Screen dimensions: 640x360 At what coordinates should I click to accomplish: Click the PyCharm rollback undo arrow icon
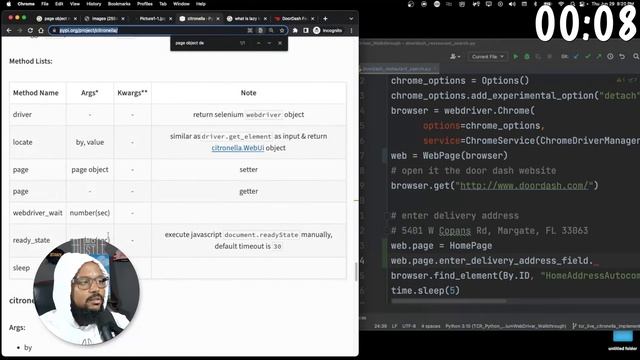pyautogui.click(x=622, y=56)
